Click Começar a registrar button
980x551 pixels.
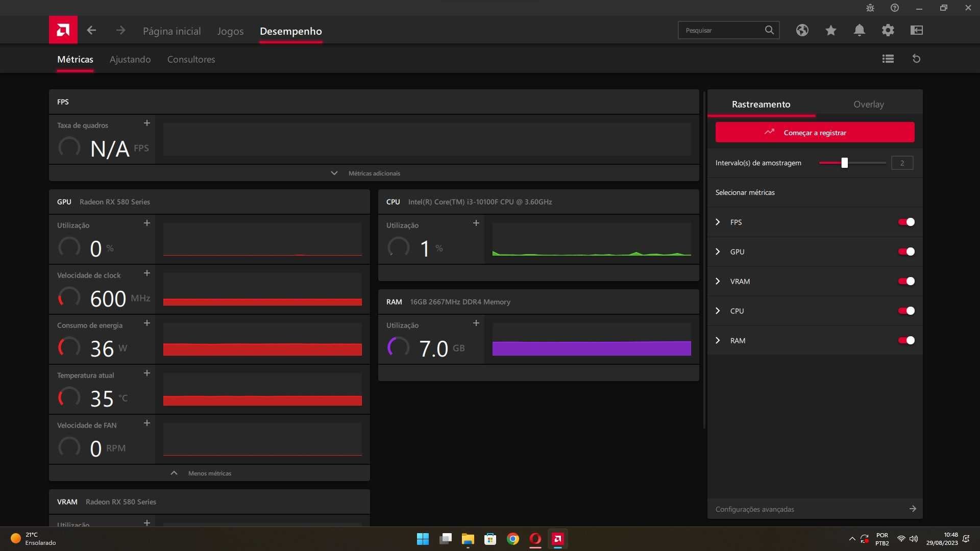[815, 132]
